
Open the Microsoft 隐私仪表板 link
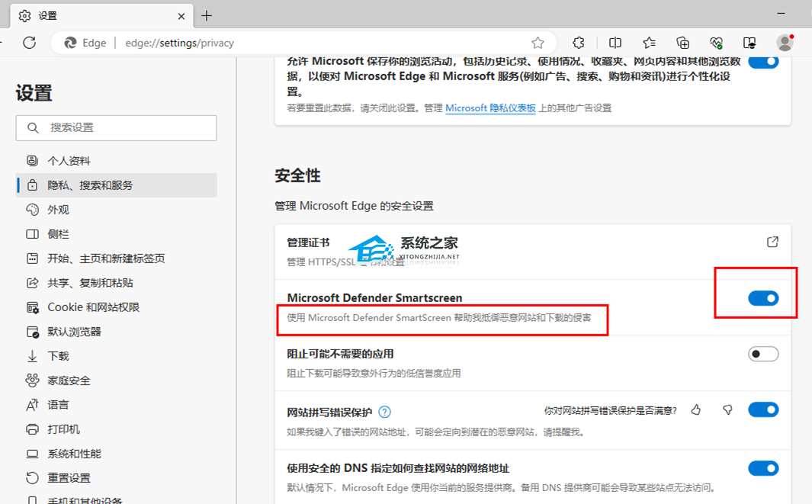point(490,108)
